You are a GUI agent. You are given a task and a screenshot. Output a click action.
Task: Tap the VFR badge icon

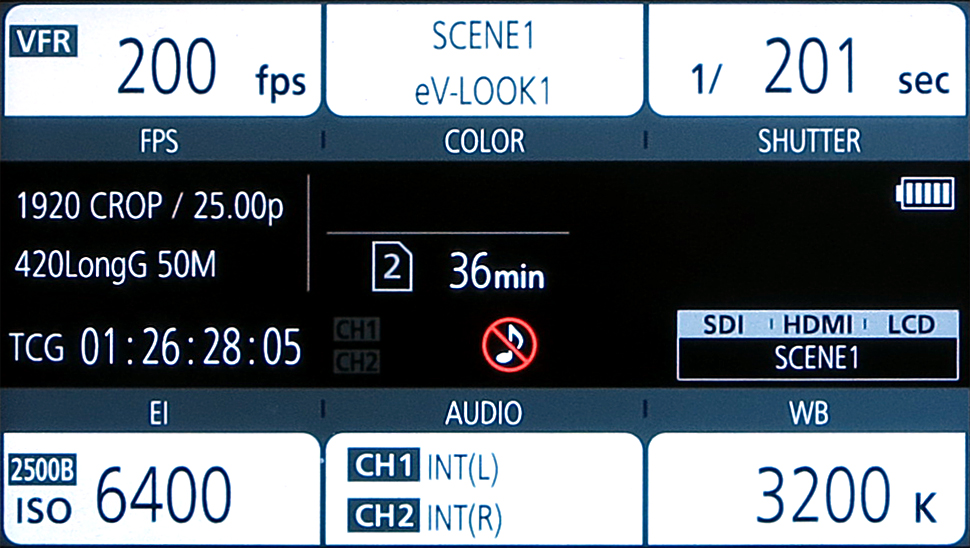(43, 41)
